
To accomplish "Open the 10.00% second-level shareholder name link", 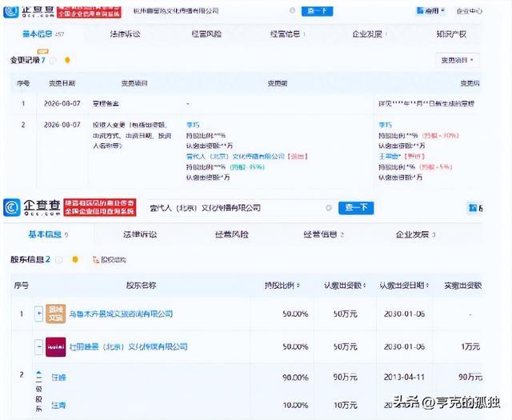I will [58, 406].
